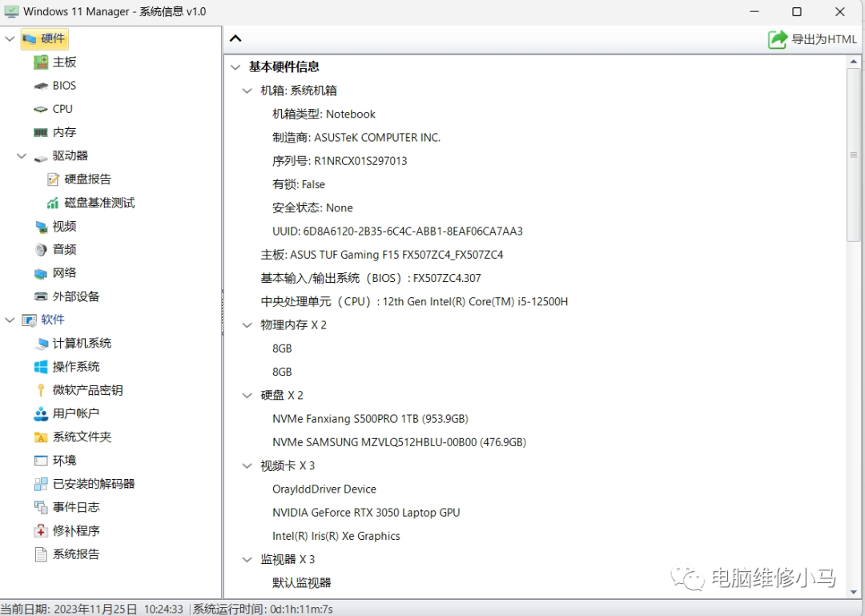Open the 事件日志 event log icon

pyautogui.click(x=41, y=507)
